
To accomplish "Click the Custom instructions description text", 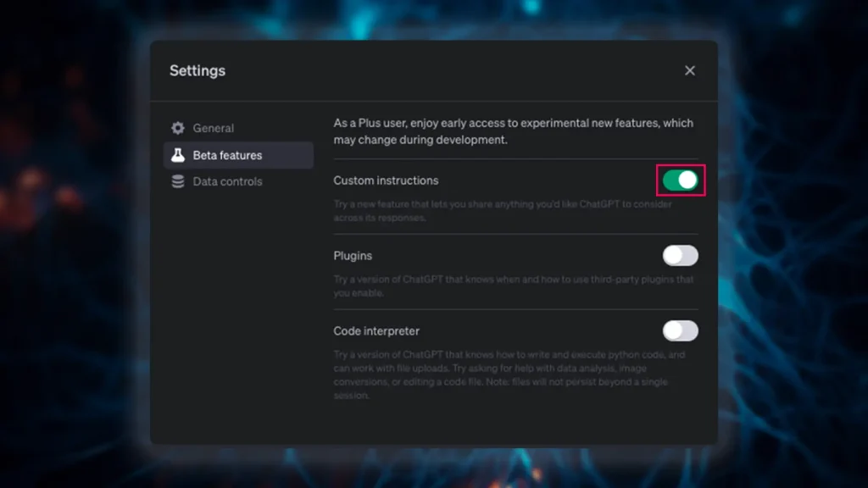I will pyautogui.click(x=500, y=211).
